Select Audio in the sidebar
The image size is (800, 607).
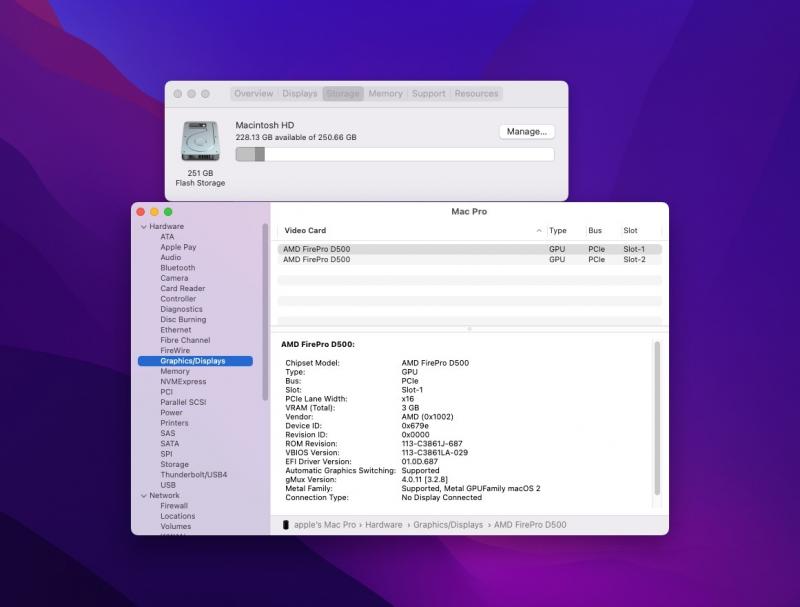(x=170, y=258)
